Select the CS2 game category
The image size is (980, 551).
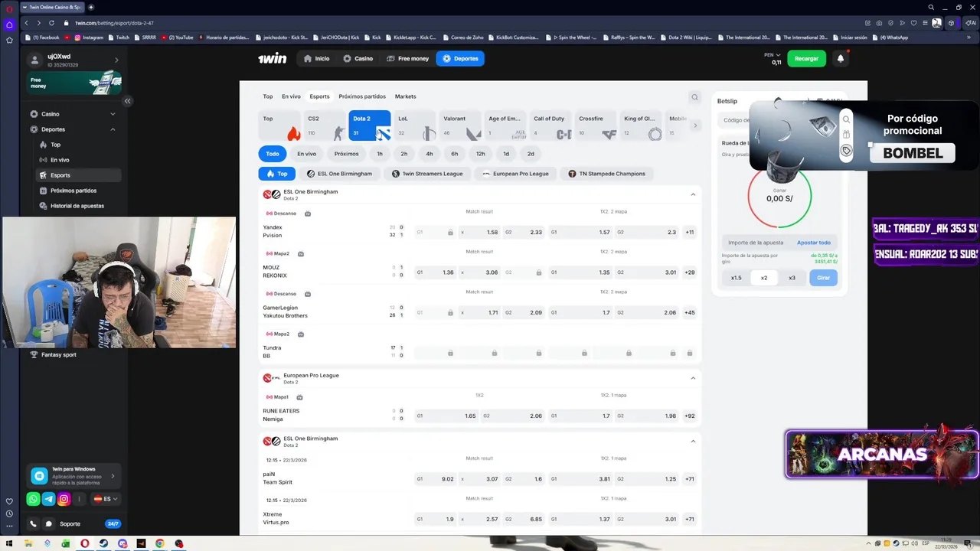325,126
